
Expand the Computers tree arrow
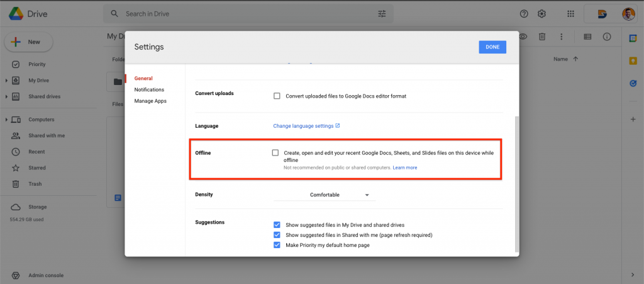coord(6,120)
